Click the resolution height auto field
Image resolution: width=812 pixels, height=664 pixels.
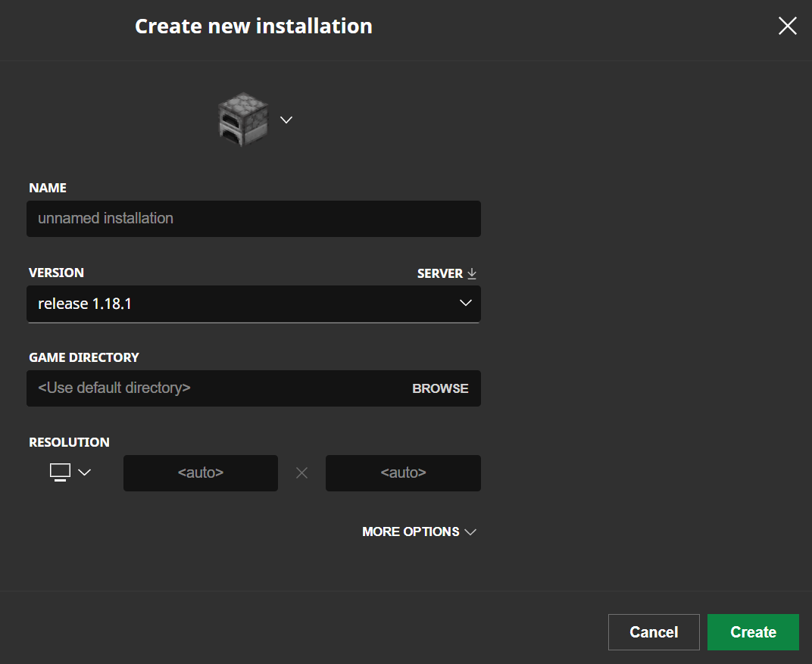tap(403, 472)
